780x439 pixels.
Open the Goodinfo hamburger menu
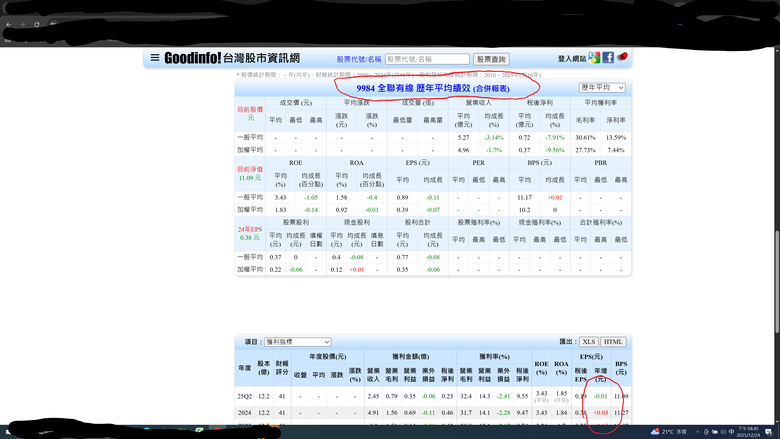point(155,58)
